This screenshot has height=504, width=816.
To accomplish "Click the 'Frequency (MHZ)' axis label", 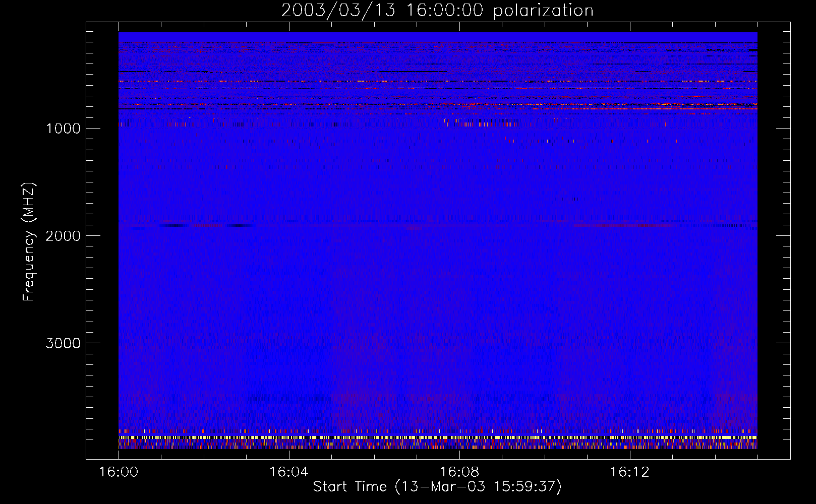I will click(x=29, y=241).
